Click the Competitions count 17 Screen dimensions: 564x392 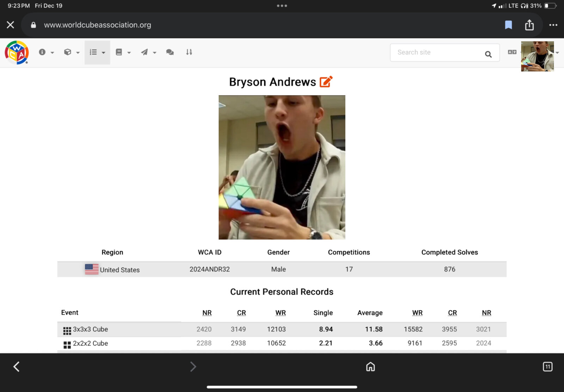pos(349,269)
